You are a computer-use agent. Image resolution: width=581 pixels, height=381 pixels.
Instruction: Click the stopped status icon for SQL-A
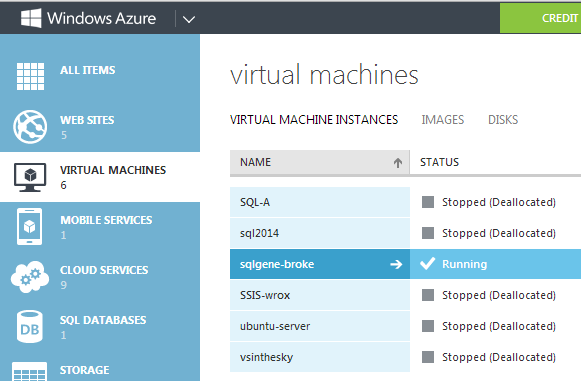[428, 202]
